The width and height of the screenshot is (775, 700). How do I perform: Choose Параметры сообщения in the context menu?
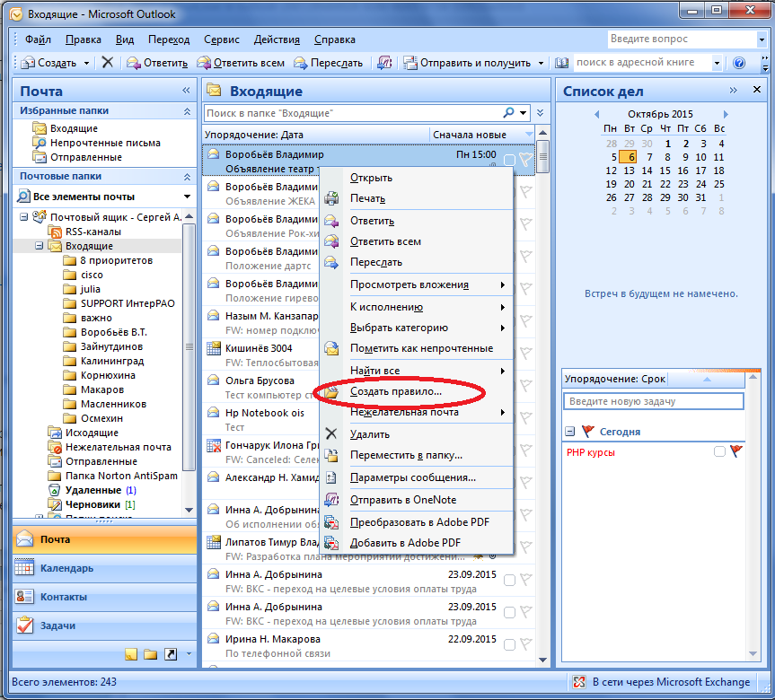[416, 477]
